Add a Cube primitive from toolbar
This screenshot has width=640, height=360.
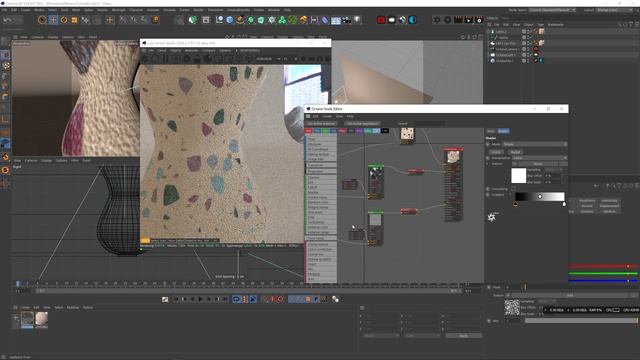[x=230, y=20]
